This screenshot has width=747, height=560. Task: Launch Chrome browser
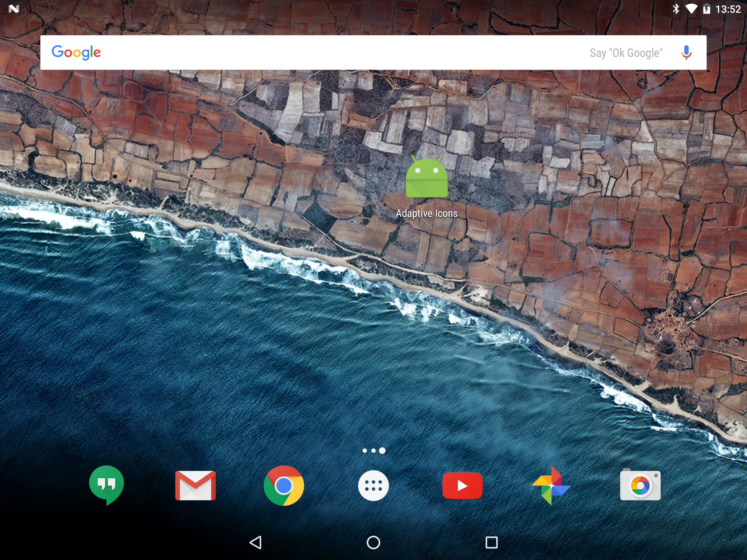pos(284,485)
